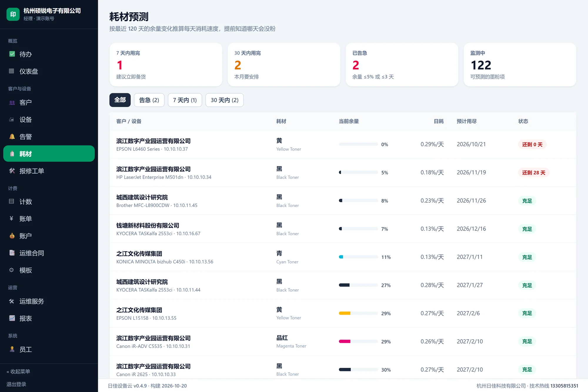Open the 7 天内用完 summary card
The width and height of the screenshot is (588, 392).
tap(166, 65)
